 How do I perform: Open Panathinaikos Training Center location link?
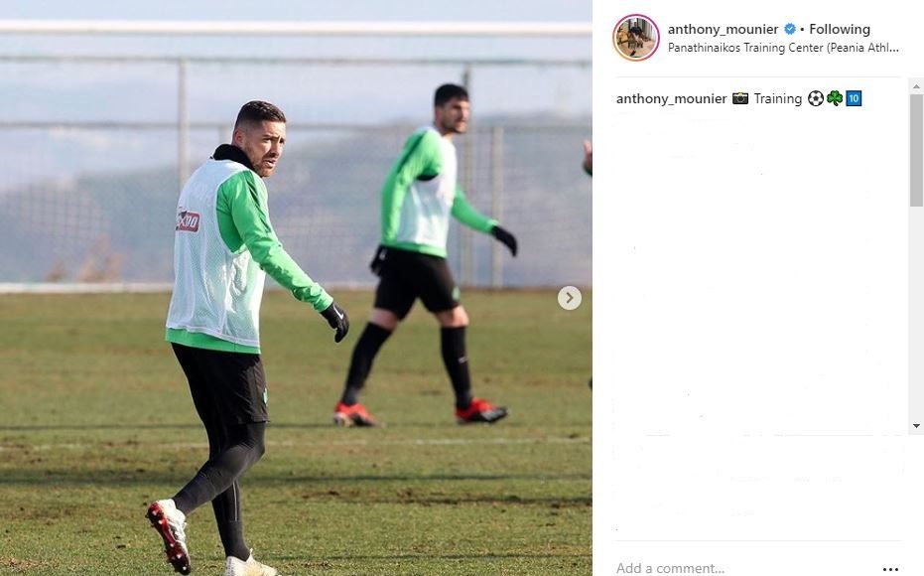[783, 48]
